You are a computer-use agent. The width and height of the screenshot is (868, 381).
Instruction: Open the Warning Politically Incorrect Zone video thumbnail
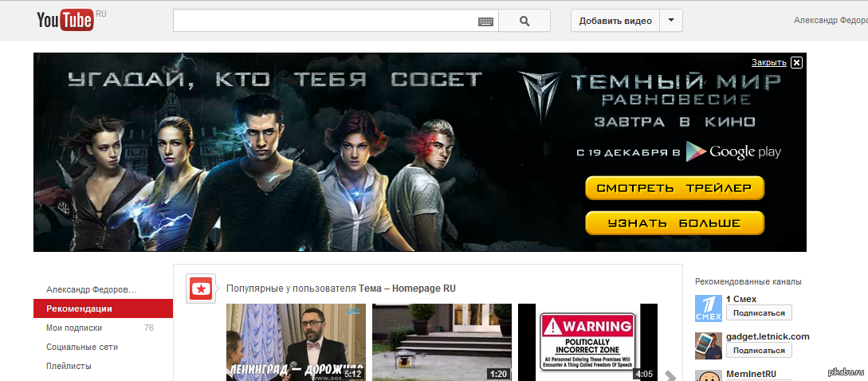pos(587,341)
